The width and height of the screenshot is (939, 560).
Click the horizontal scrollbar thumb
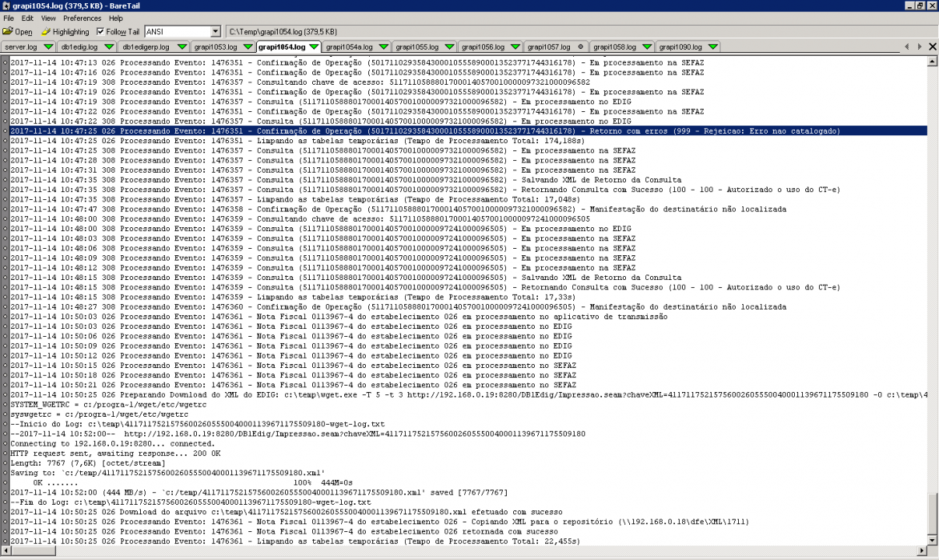point(33,550)
